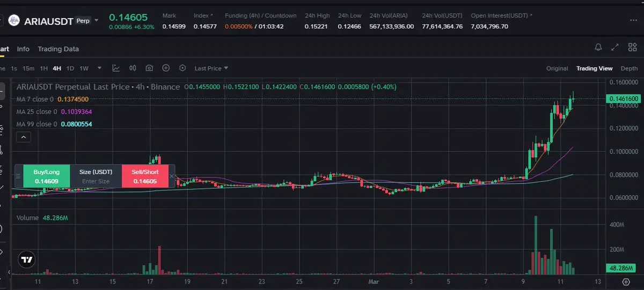Open the Last Price dropdown
This screenshot has height=290, width=644.
click(211, 68)
